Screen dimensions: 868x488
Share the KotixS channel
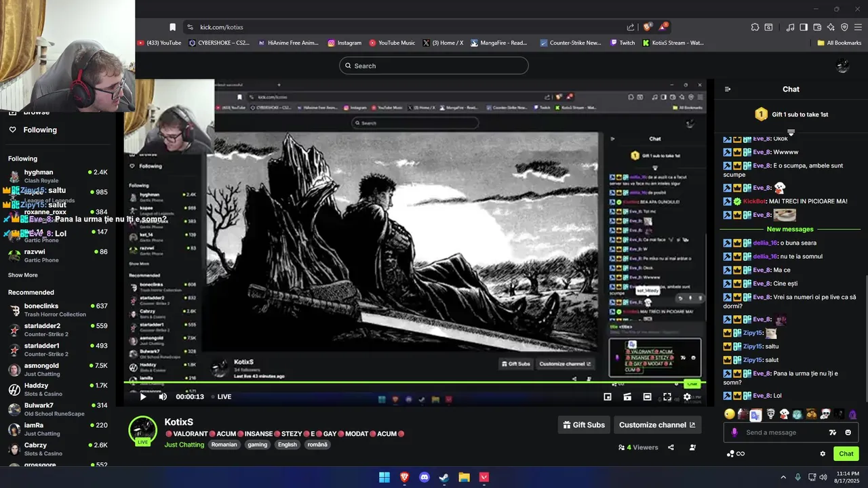(x=671, y=447)
